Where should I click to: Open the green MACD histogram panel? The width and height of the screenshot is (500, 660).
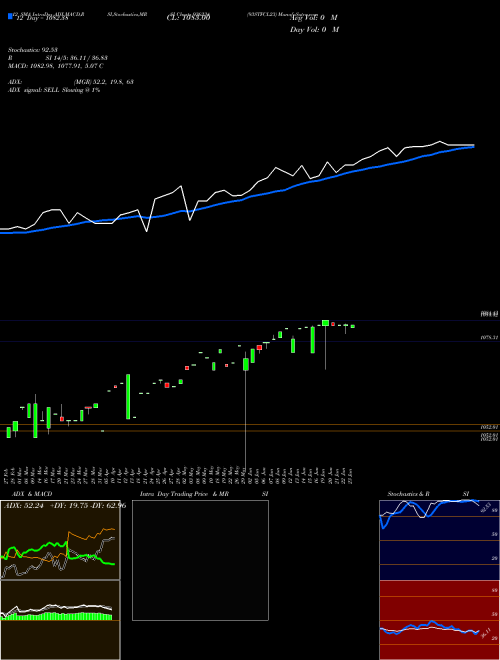click(x=60, y=620)
